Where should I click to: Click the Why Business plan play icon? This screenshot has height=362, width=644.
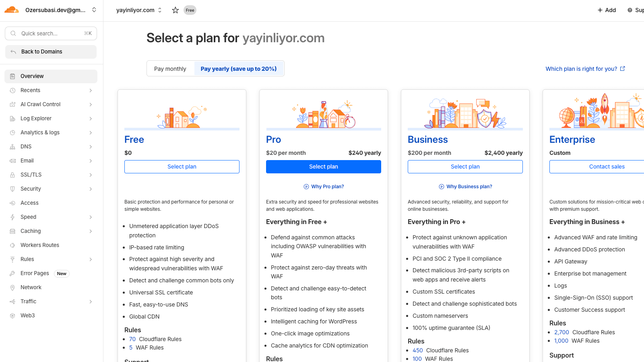pos(442,187)
